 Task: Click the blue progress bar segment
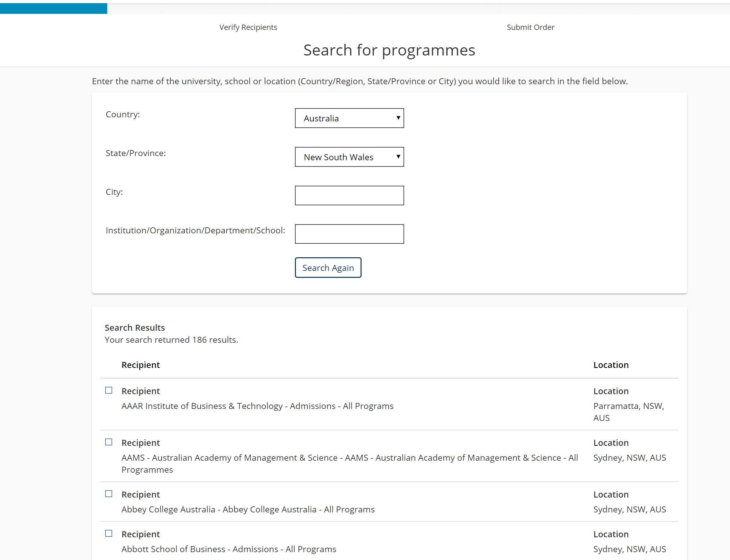tap(53, 8)
